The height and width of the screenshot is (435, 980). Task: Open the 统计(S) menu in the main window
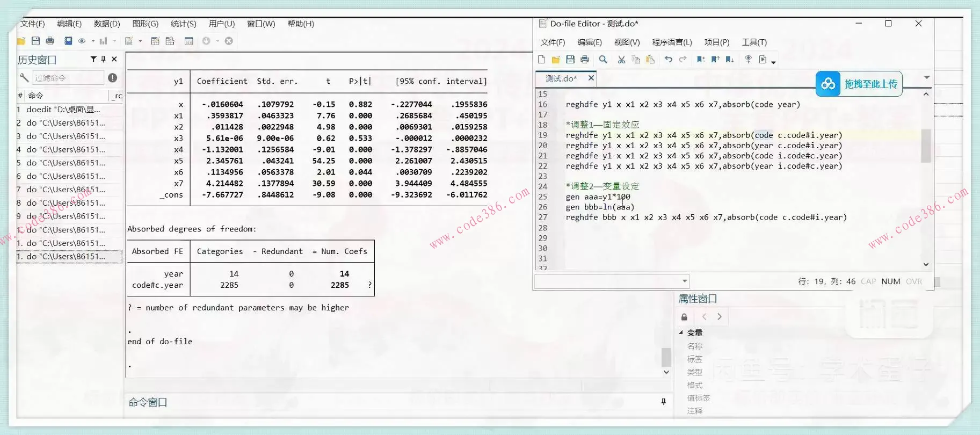point(183,24)
